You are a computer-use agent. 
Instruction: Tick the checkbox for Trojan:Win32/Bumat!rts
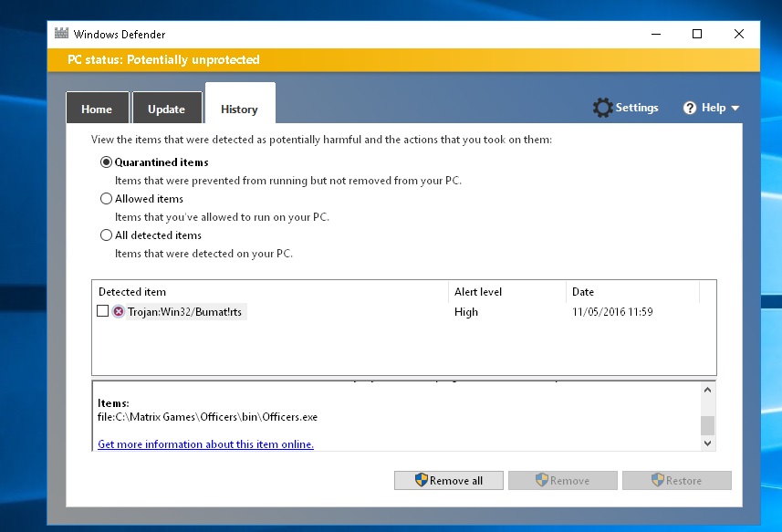(102, 311)
